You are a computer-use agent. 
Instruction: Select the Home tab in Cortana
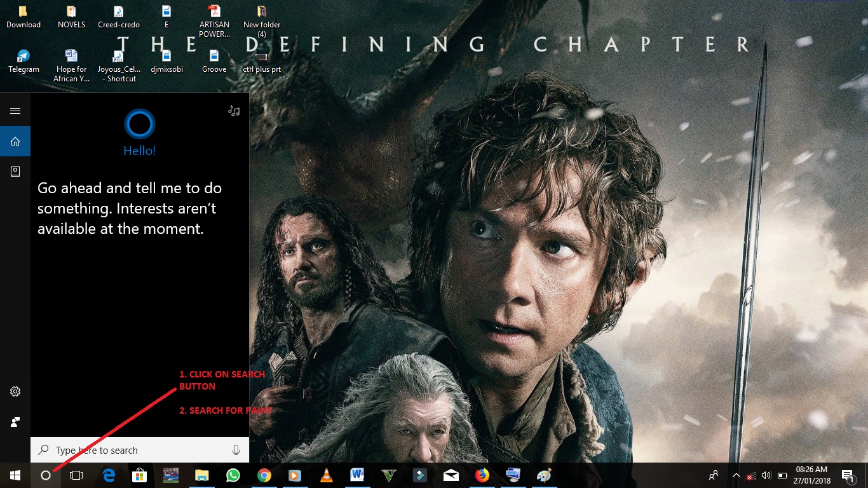(x=15, y=141)
